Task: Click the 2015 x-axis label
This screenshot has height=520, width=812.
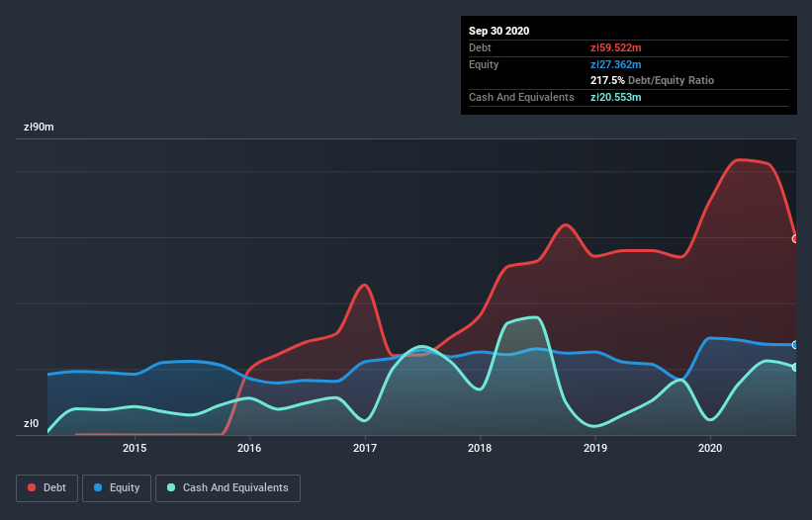Action: [x=135, y=448]
